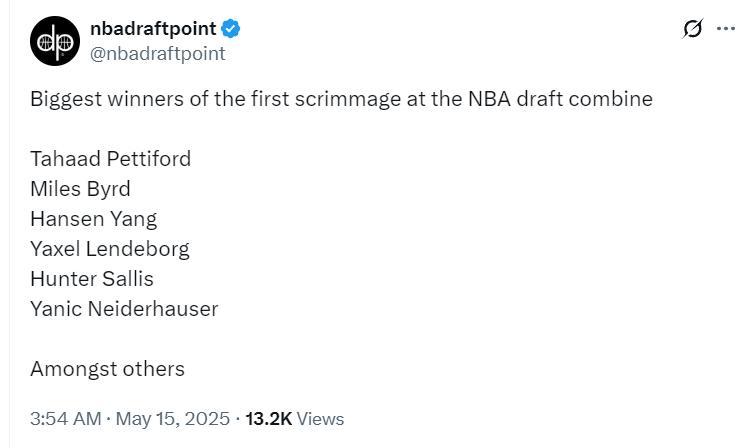Click on Yanic Neiderhauser
Image resolution: width=752 pixels, height=448 pixels.
123,309
